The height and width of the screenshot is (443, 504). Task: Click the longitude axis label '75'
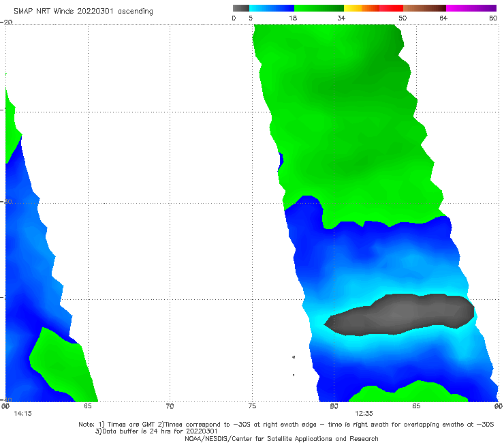click(x=252, y=406)
